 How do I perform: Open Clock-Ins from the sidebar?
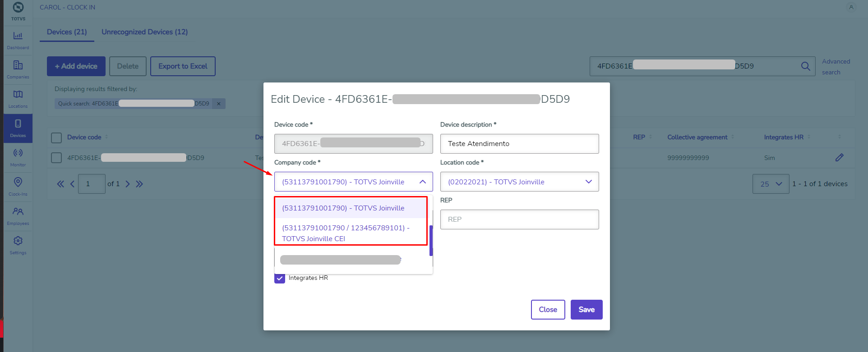pyautogui.click(x=18, y=186)
